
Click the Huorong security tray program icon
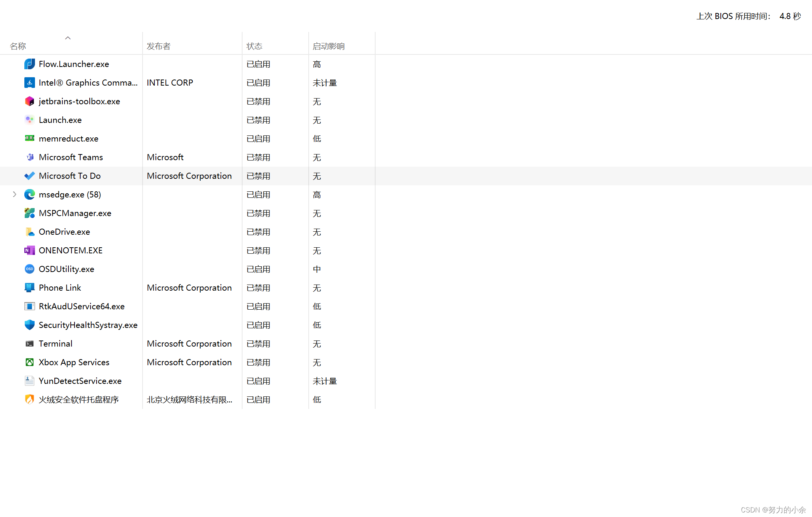(29, 399)
